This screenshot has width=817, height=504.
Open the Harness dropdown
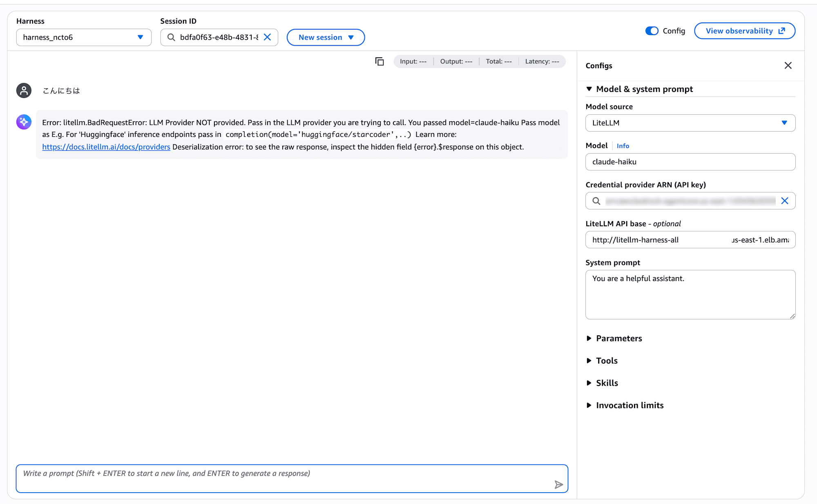coord(84,37)
